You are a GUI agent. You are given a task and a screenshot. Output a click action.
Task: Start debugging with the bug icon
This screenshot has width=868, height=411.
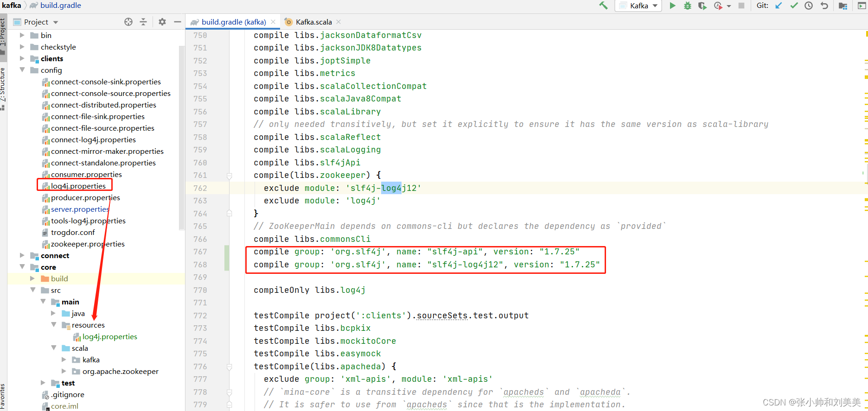(688, 6)
